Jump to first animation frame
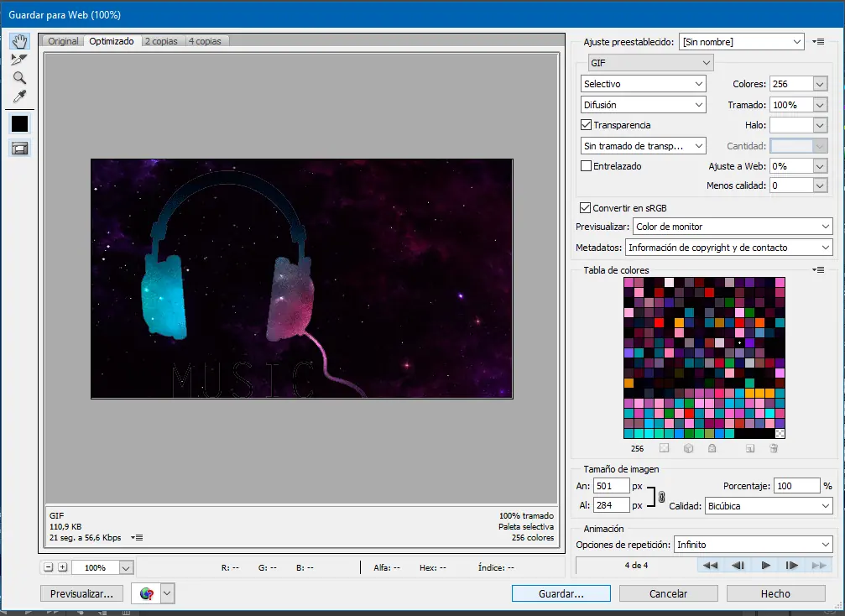Screen dimensions: 845x616 (710, 566)
